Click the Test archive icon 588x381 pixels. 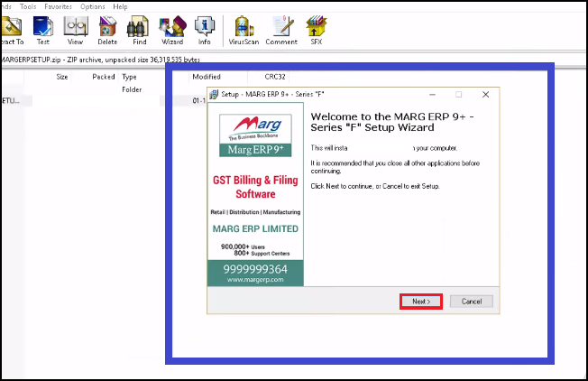click(42, 31)
